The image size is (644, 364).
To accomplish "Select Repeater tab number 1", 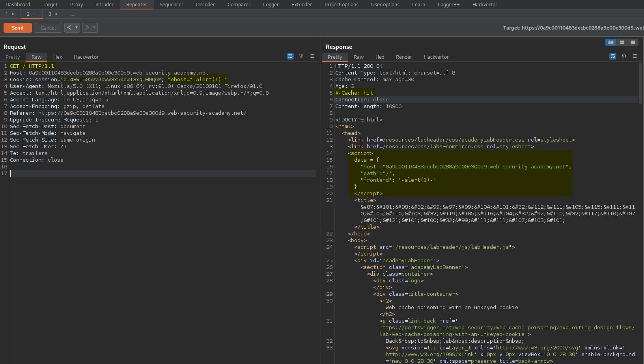I will (x=7, y=14).
